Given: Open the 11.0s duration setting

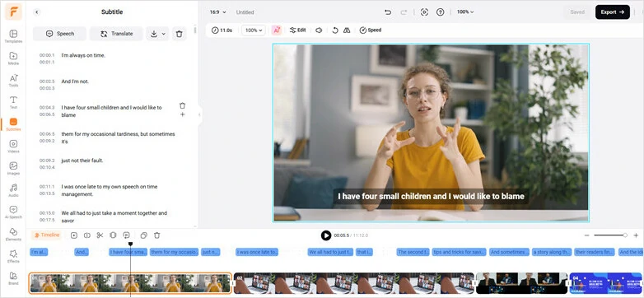Looking at the screenshot, I should tap(222, 30).
